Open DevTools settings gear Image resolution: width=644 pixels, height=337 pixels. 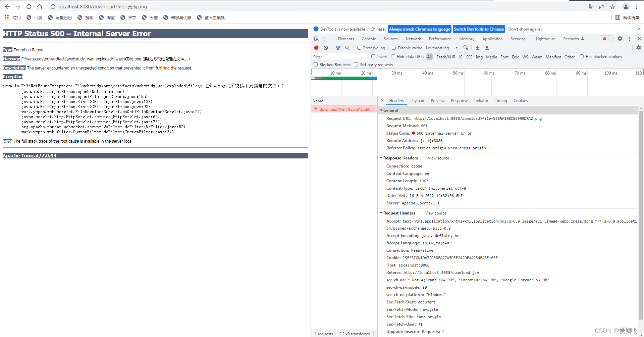[620, 39]
